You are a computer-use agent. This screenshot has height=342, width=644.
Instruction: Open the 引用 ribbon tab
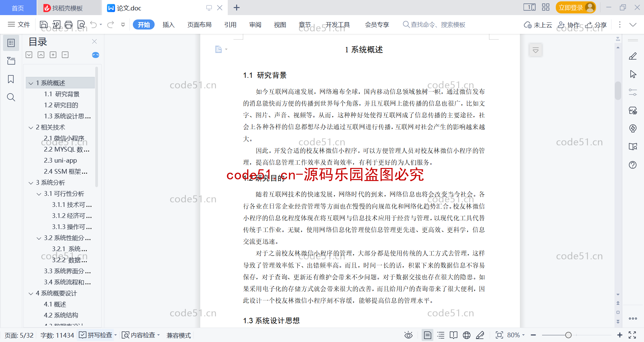230,24
